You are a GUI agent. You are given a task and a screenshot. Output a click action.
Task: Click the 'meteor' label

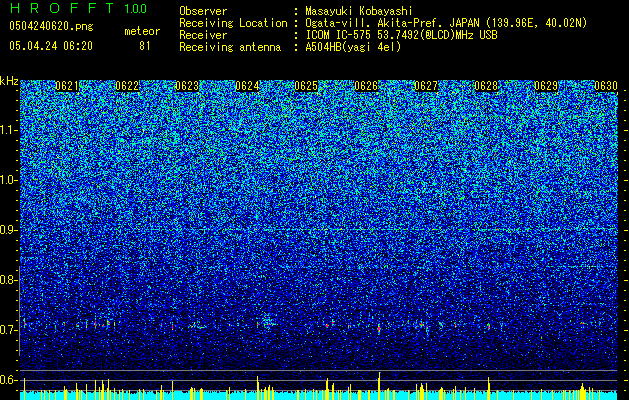tap(142, 31)
